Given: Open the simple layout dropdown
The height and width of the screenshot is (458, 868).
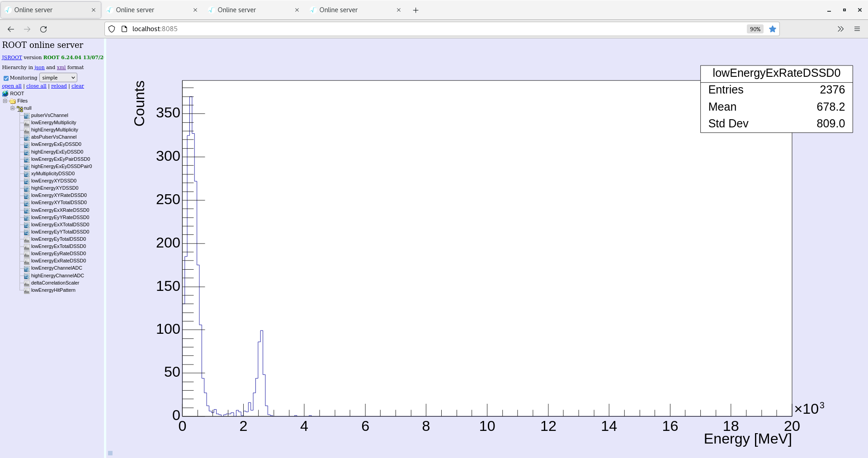Looking at the screenshot, I should [58, 78].
